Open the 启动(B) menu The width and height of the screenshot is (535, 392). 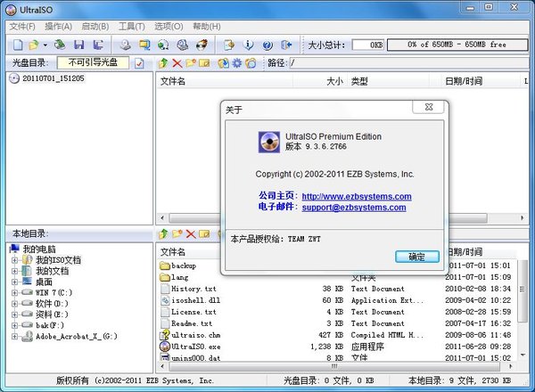coord(95,26)
